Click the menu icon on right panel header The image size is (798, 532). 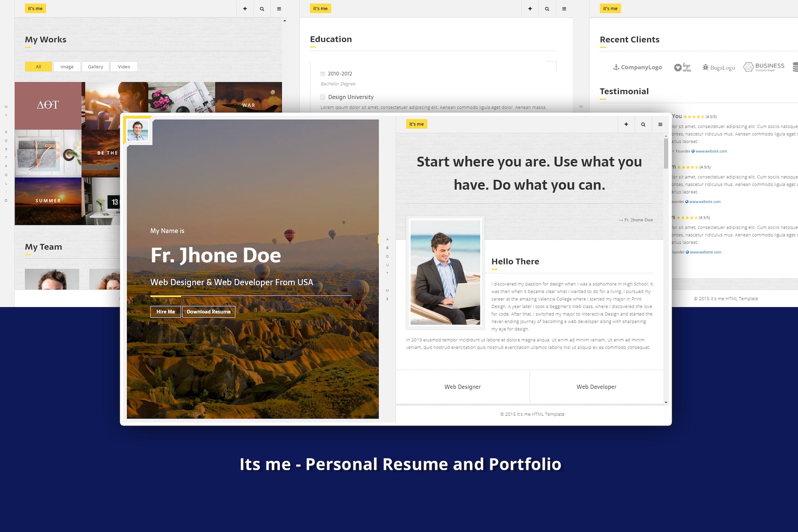(660, 124)
